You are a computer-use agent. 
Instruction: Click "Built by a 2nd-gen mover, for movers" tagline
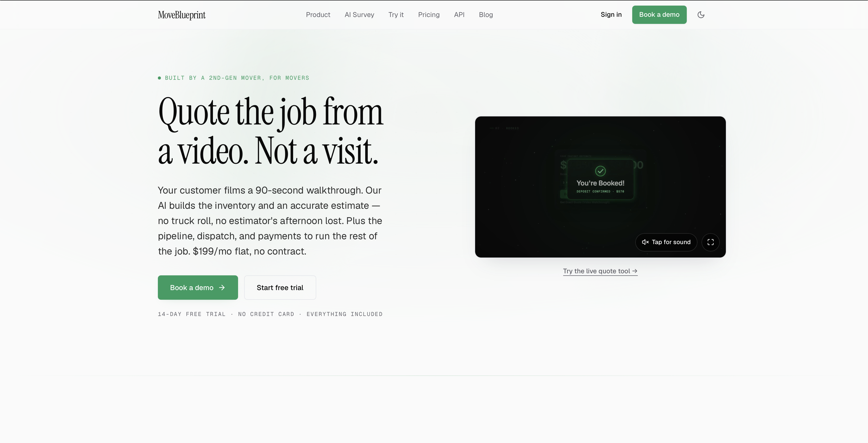point(233,78)
